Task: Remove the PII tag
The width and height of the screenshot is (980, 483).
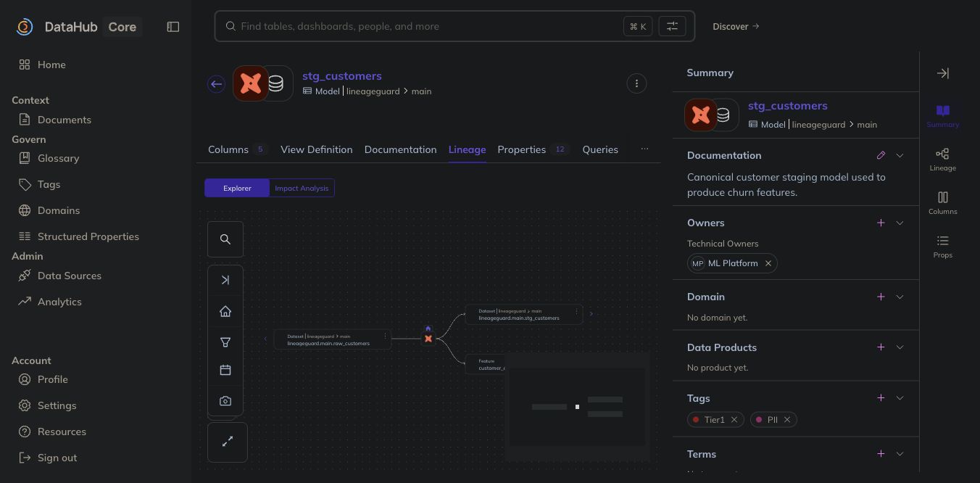Action: coord(786,419)
